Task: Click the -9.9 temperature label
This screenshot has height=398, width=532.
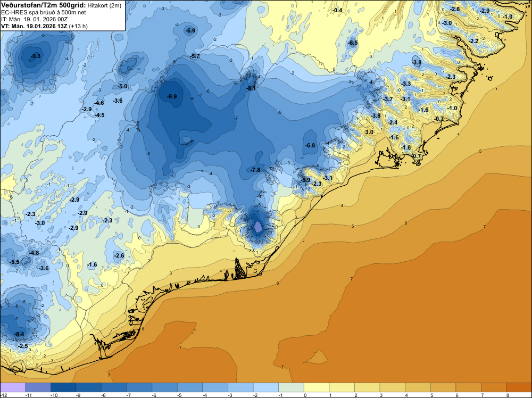Action: 172,96
